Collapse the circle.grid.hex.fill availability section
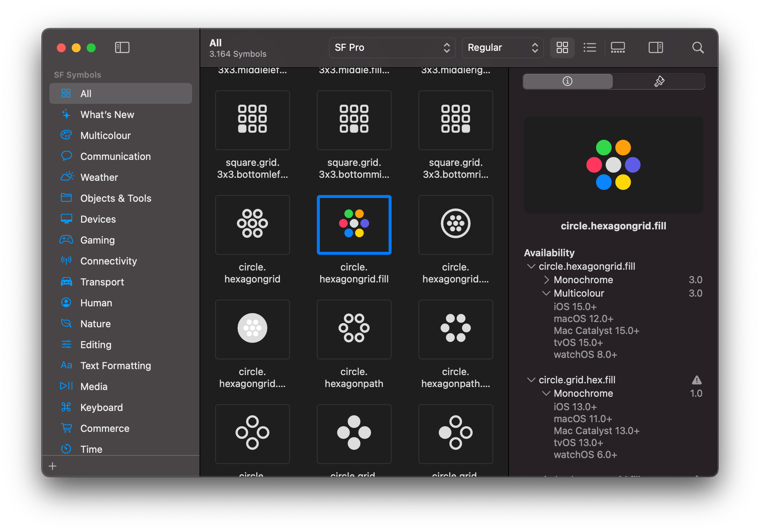The image size is (760, 532). (x=531, y=380)
